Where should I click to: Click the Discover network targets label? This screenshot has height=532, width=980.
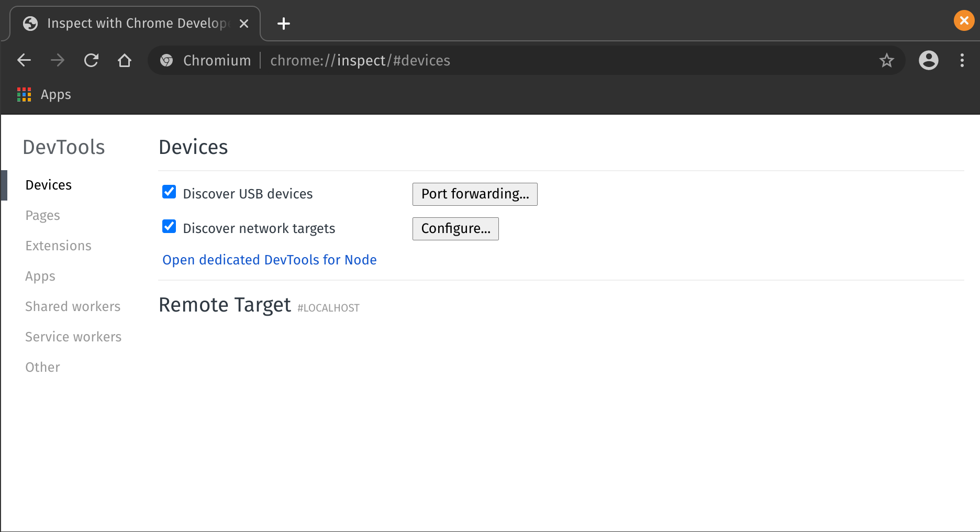pos(259,228)
